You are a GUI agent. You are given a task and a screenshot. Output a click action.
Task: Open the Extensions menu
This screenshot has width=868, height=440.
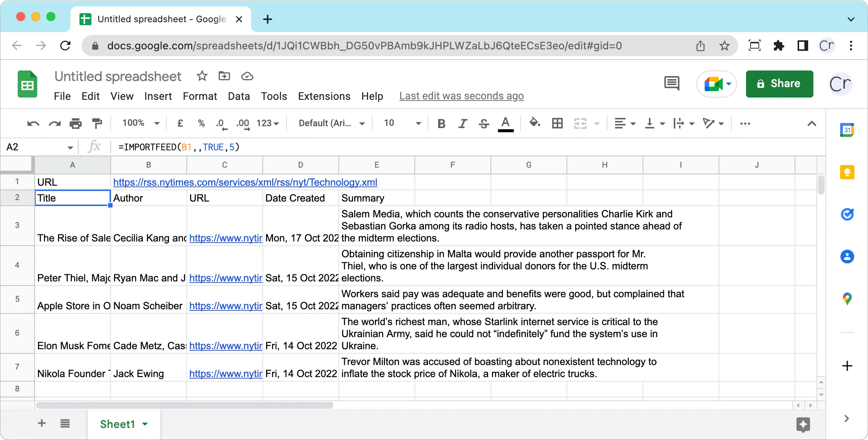[x=324, y=96]
